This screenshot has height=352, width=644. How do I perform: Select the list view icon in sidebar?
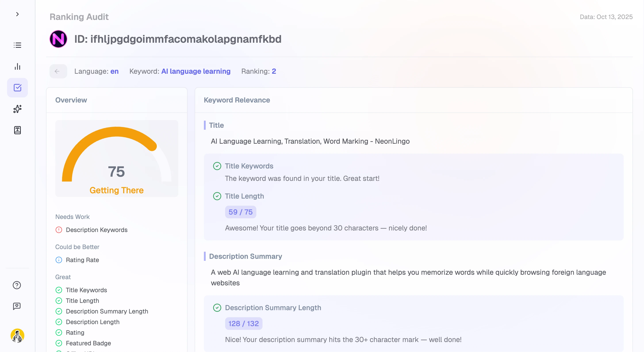pyautogui.click(x=17, y=45)
